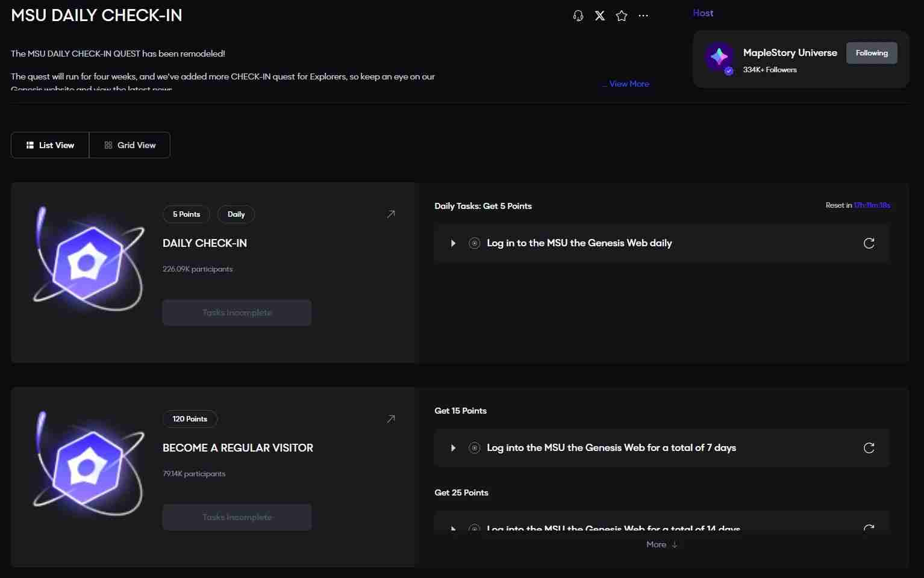924x578 pixels.
Task: Click the MapleStory Universe host avatar
Action: [719, 58]
